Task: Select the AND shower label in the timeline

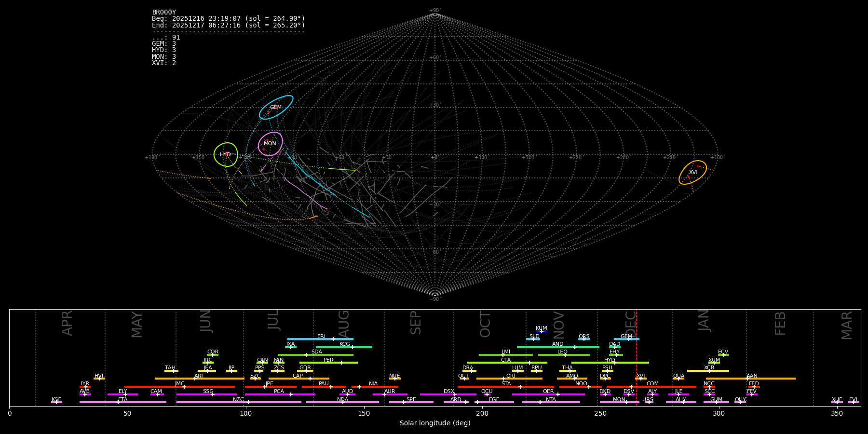Action: coord(558,344)
